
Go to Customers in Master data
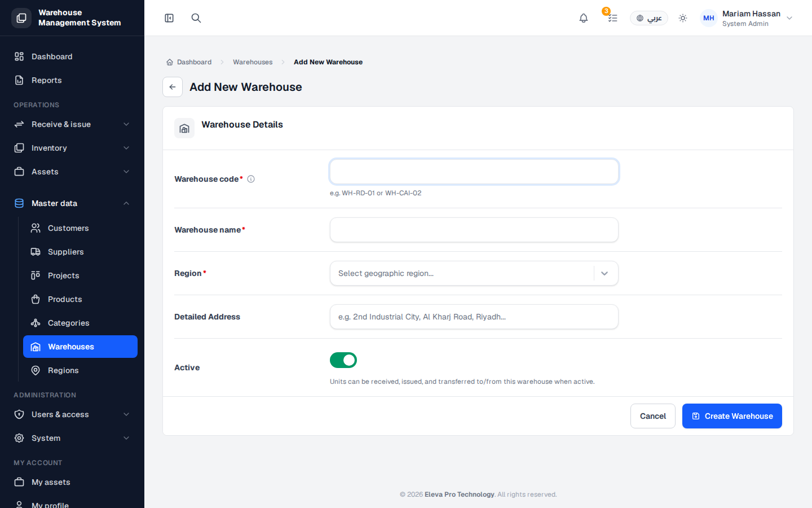click(x=80, y=228)
